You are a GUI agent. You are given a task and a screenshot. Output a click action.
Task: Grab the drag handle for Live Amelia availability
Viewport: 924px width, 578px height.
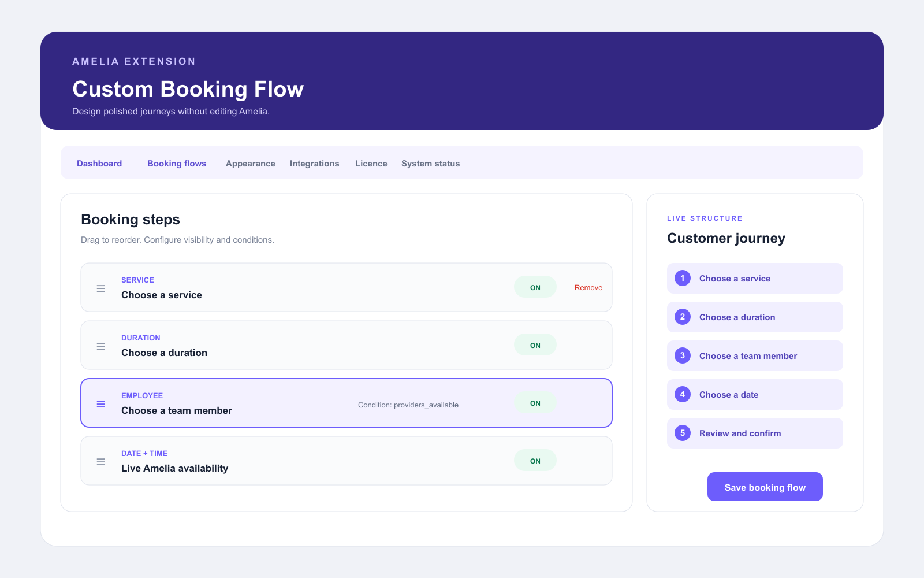[x=101, y=461]
